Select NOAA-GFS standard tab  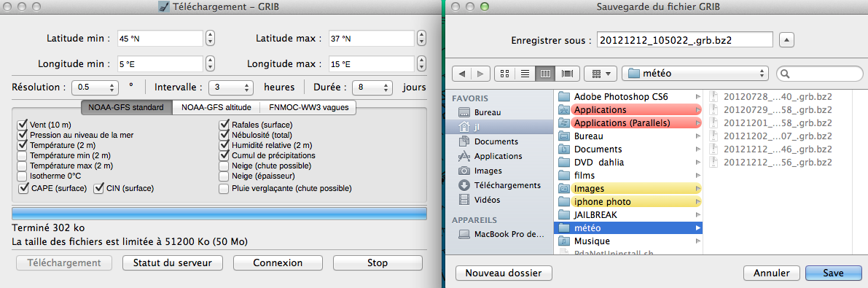[127, 107]
